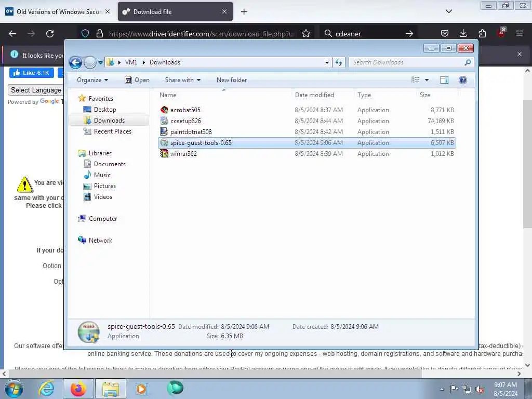Click the ccsetup626 file name

click(185, 121)
